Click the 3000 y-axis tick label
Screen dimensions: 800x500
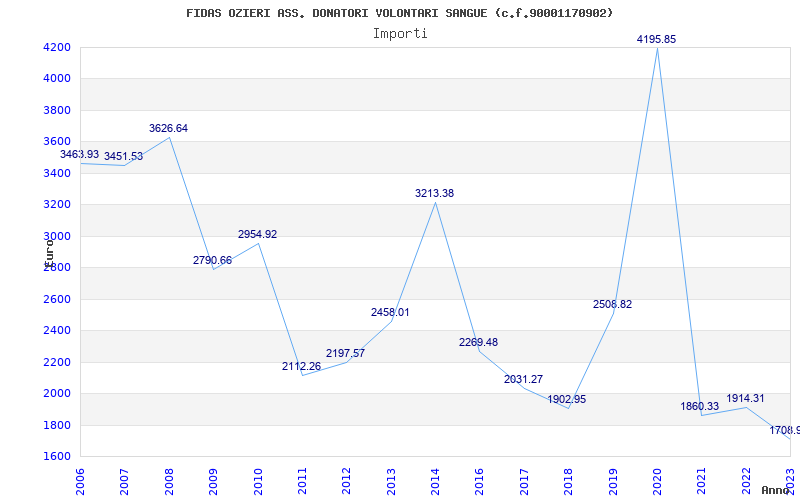pyautogui.click(x=57, y=236)
